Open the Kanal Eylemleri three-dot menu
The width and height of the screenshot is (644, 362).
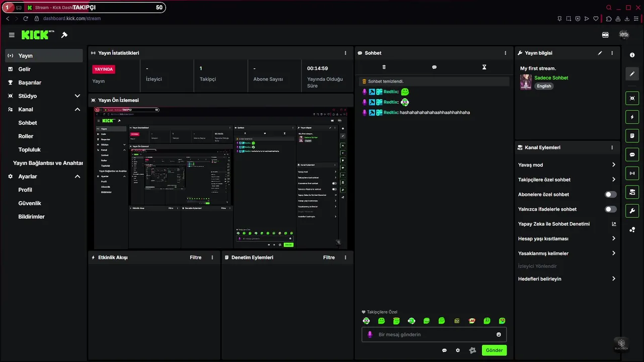click(612, 147)
